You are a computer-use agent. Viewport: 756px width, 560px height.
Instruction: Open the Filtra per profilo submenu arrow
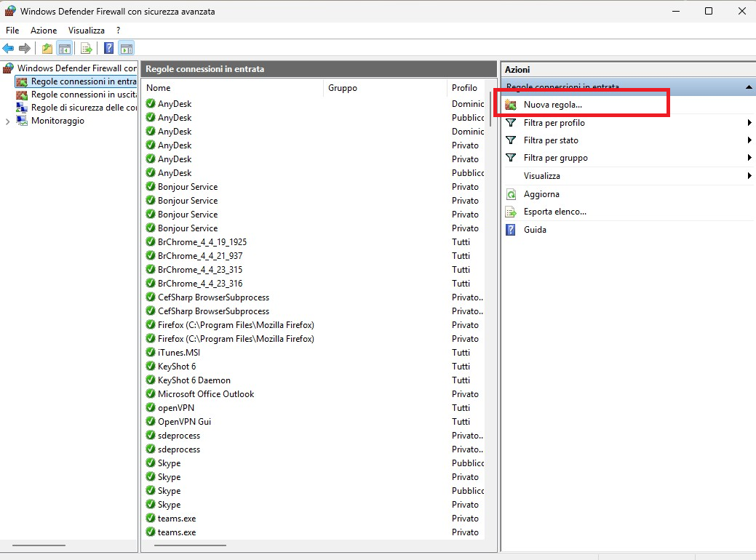click(749, 123)
